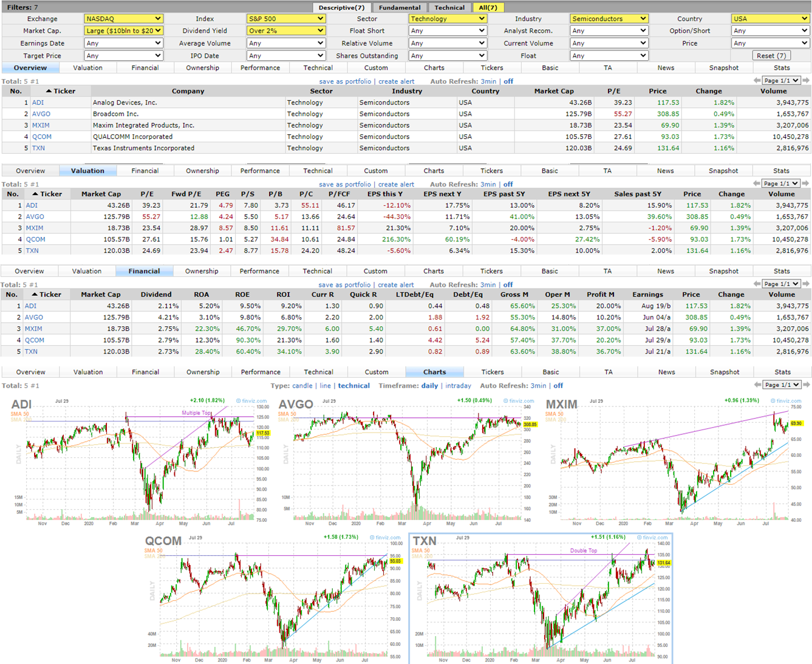Viewport: 812px width, 664px height.
Task: Click the Gross M column header
Action: point(514,295)
